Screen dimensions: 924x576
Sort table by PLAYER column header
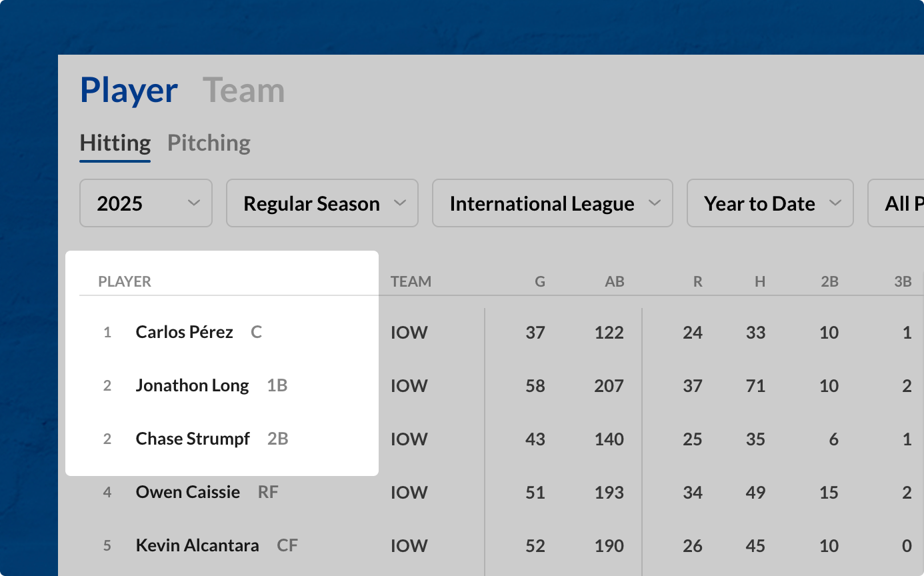click(x=125, y=281)
